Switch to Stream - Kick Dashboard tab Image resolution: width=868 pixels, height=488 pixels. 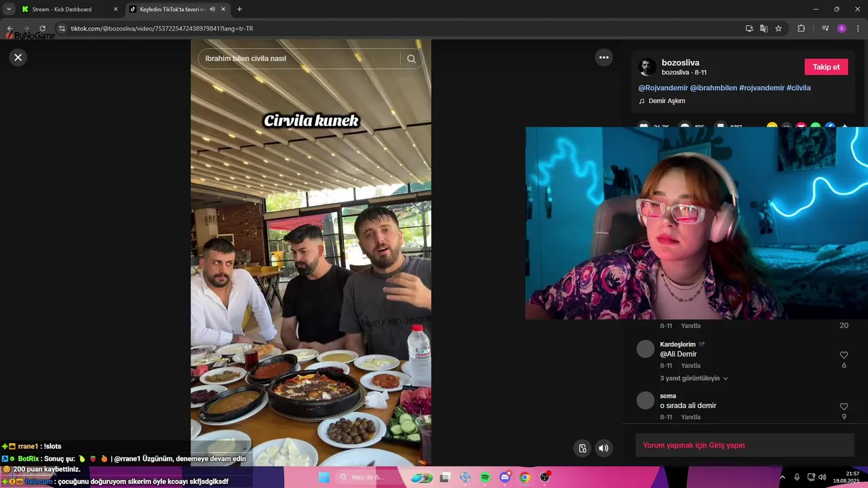coord(68,9)
